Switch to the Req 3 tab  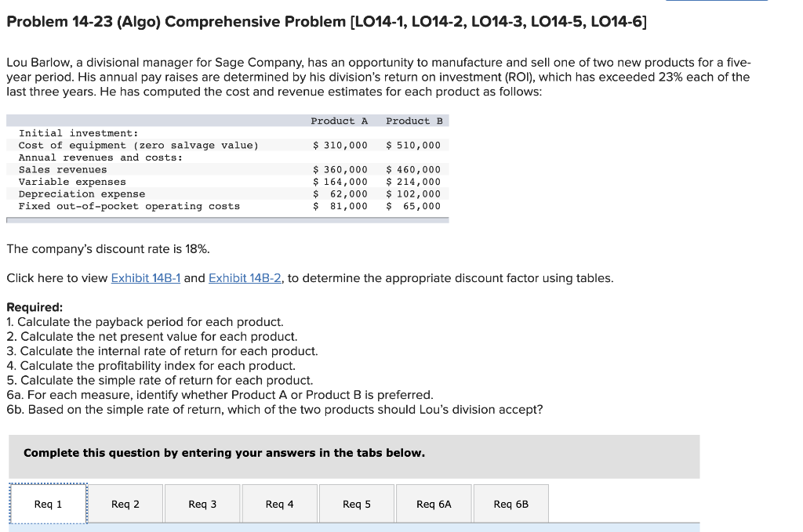click(x=202, y=504)
